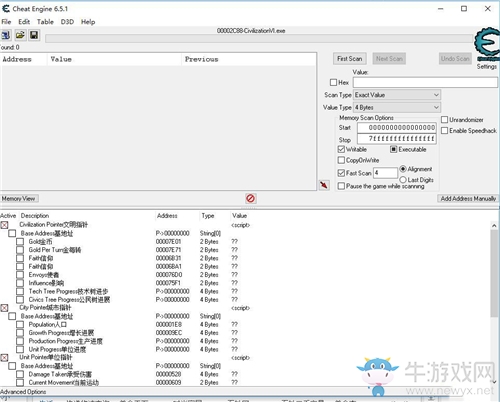Open the process list icon
Screen dimensions: 500x402
click(x=5, y=35)
